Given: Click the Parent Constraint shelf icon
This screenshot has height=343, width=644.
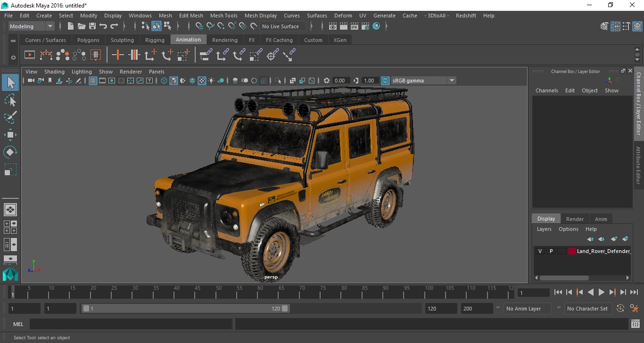Looking at the screenshot, I should click(x=206, y=55).
